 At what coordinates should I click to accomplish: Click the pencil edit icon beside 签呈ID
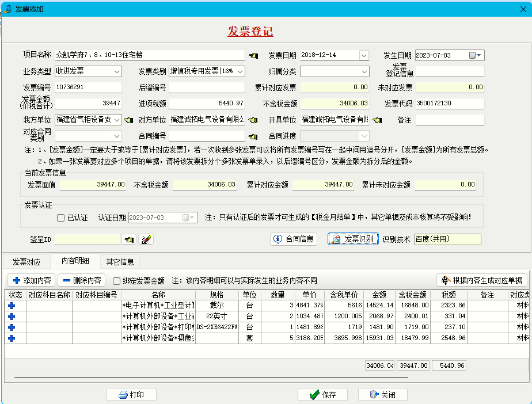(x=146, y=239)
